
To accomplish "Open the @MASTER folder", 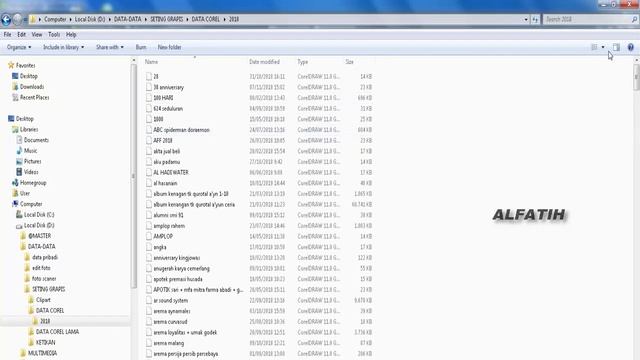I will pyautogui.click(x=39, y=236).
